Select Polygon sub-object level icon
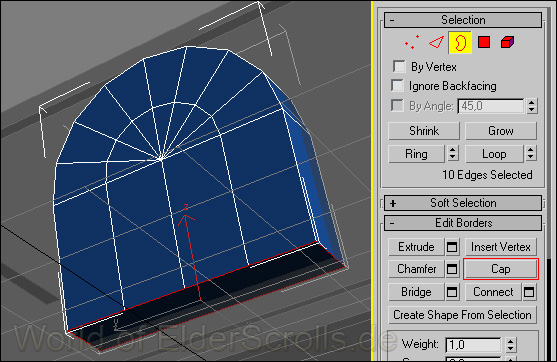 [x=484, y=42]
